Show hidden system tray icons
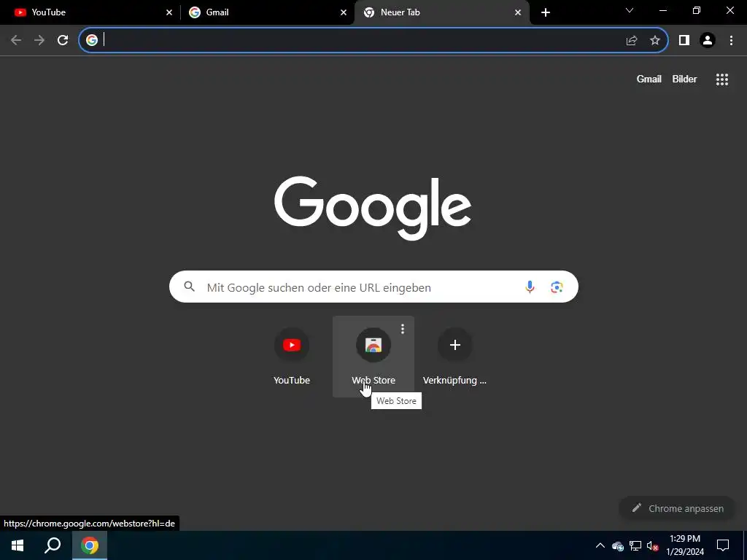The height and width of the screenshot is (560, 747). tap(600, 545)
